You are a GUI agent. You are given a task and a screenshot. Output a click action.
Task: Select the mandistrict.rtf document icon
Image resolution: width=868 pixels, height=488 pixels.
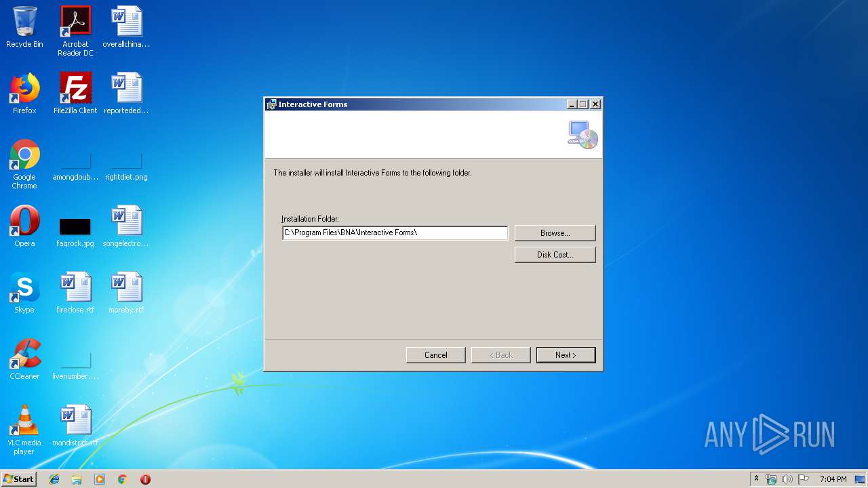pos(75,426)
